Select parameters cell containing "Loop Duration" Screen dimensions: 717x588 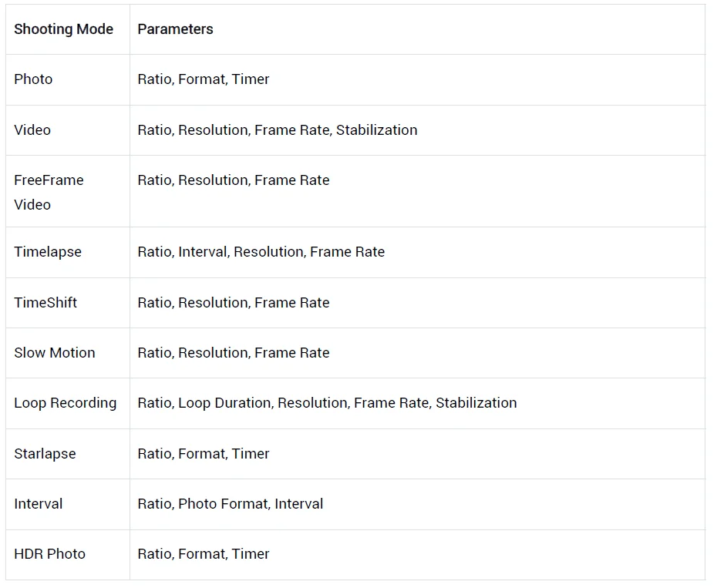click(x=327, y=402)
